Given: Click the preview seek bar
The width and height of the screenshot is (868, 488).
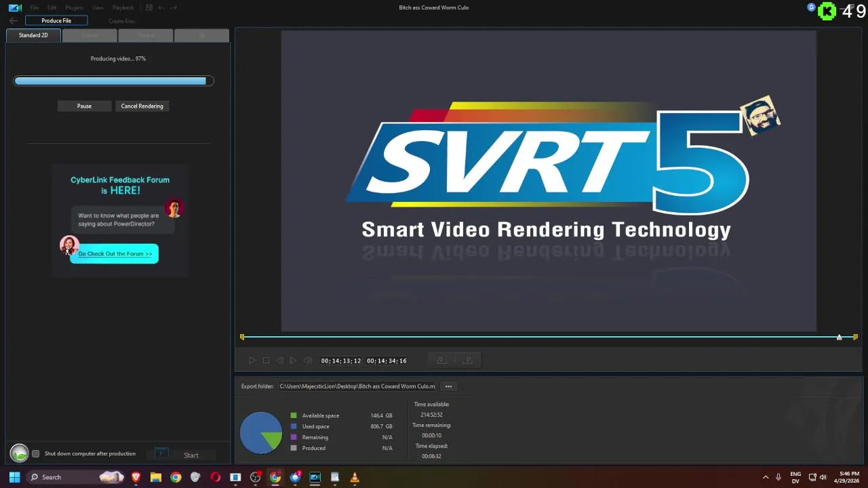Looking at the screenshot, I should [x=548, y=337].
